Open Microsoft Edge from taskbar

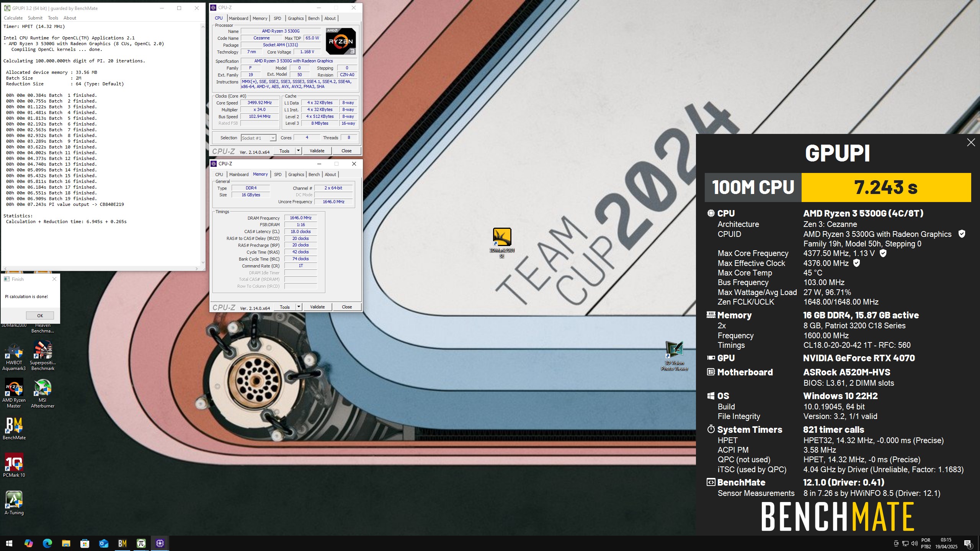click(47, 543)
